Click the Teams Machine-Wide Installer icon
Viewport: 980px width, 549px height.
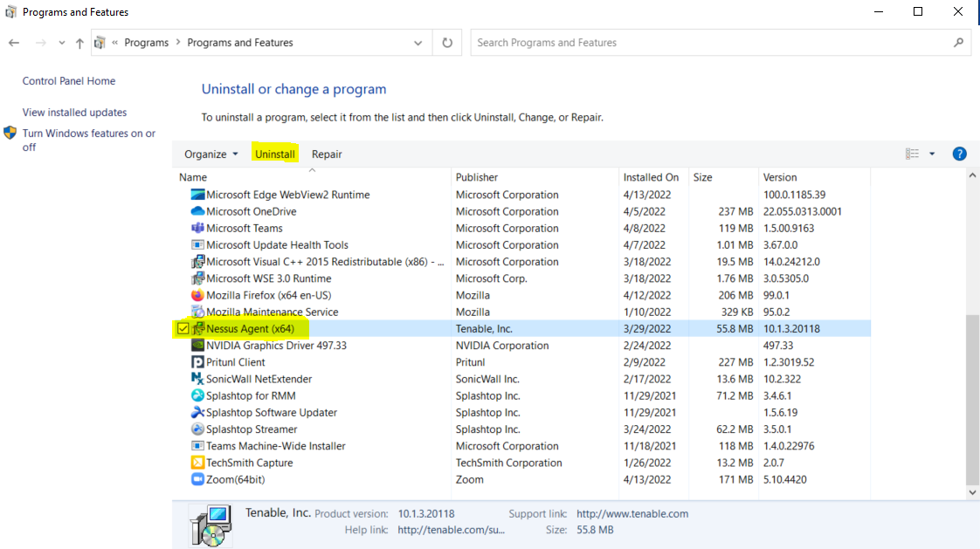click(197, 446)
